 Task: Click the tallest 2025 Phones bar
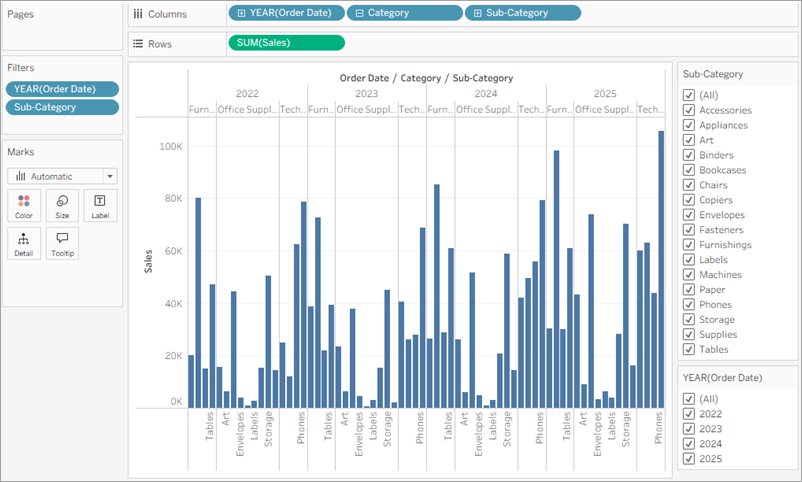(x=661, y=269)
